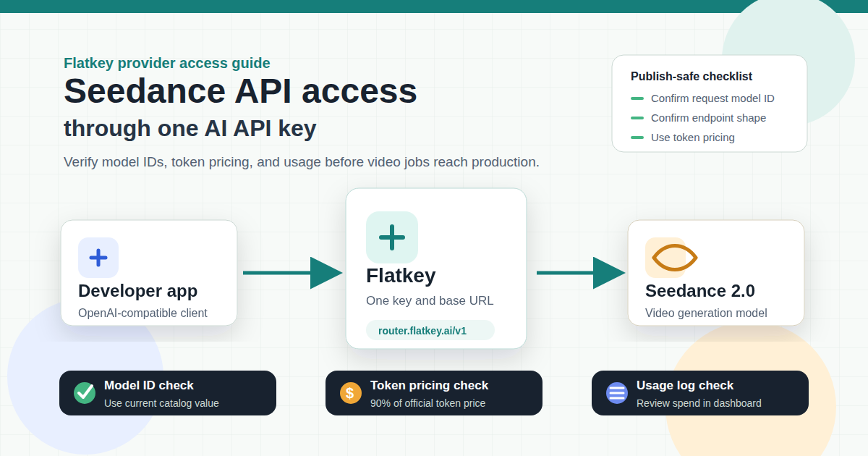Click the orange dollar icon for Token pricing
The image size is (868, 456).
point(351,393)
